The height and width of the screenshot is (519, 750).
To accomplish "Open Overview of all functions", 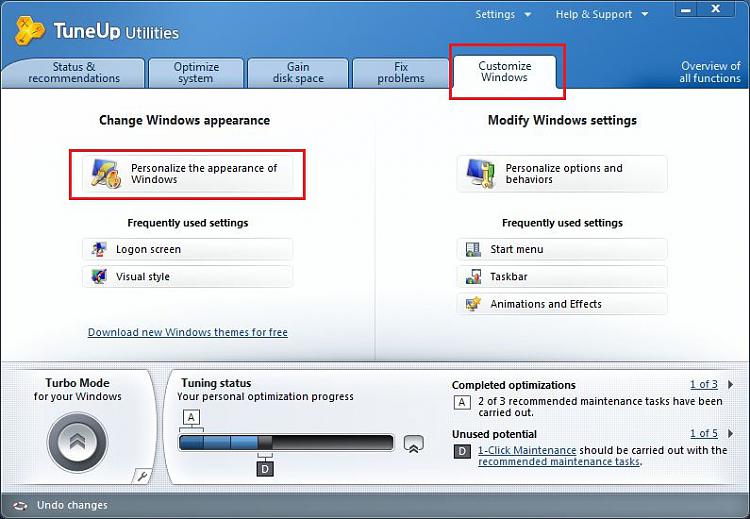I will [x=710, y=72].
